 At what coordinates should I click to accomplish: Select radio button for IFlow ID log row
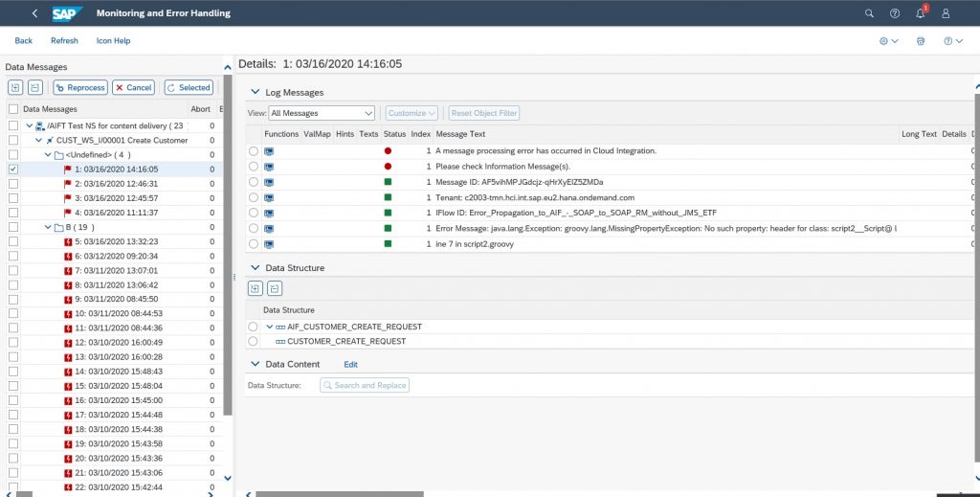(x=253, y=214)
